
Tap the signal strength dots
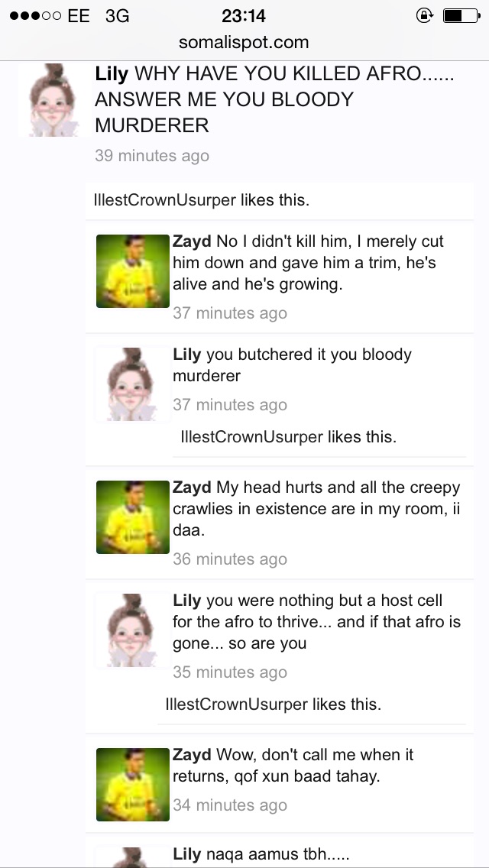pyautogui.click(x=35, y=15)
